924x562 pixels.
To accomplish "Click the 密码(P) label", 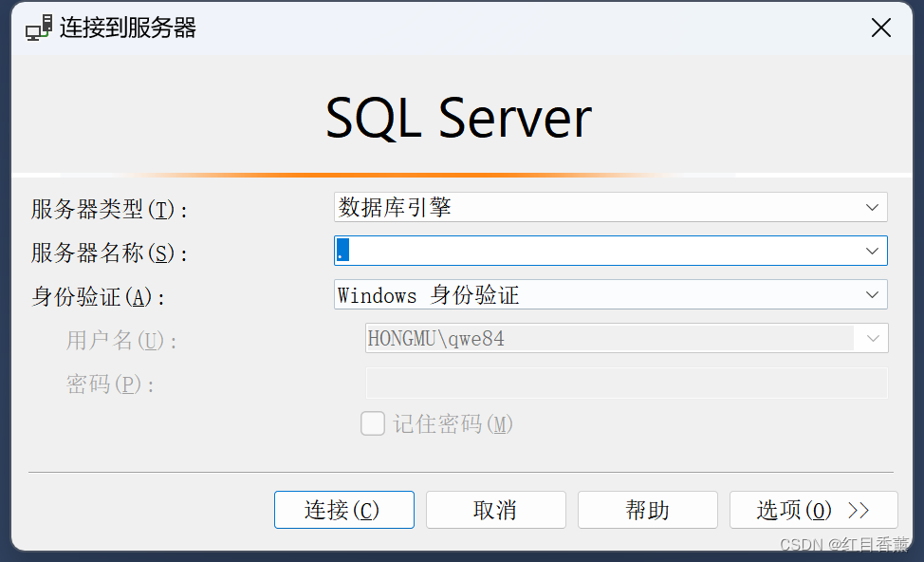I will (x=110, y=384).
